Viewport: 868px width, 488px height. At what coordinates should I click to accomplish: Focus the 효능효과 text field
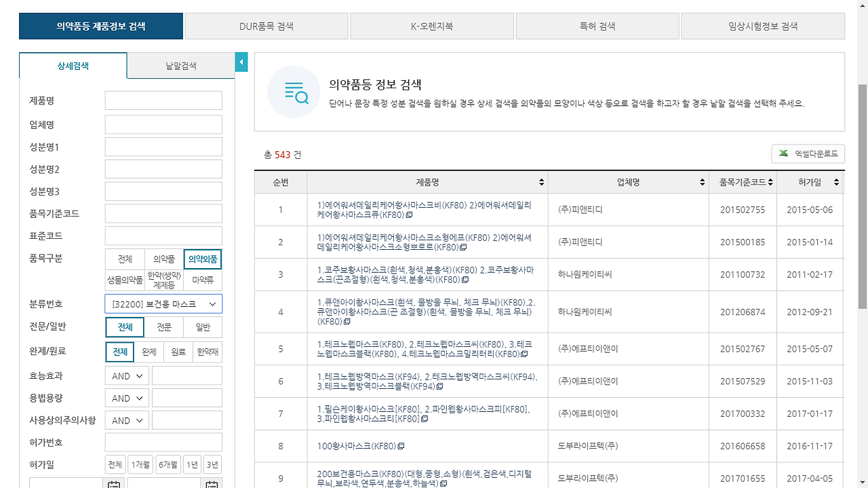pos(187,376)
